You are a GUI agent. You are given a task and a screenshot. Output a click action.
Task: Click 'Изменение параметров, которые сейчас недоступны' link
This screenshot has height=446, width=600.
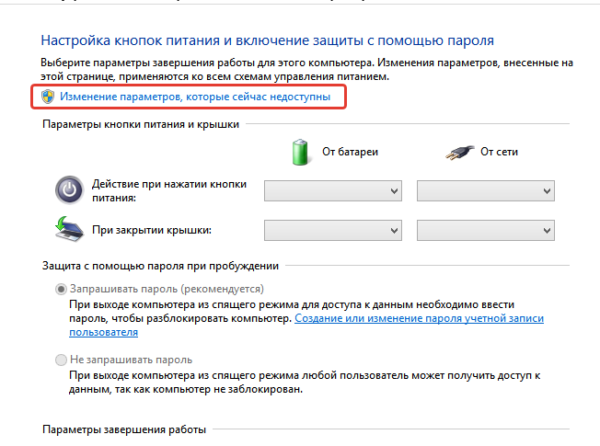click(195, 97)
